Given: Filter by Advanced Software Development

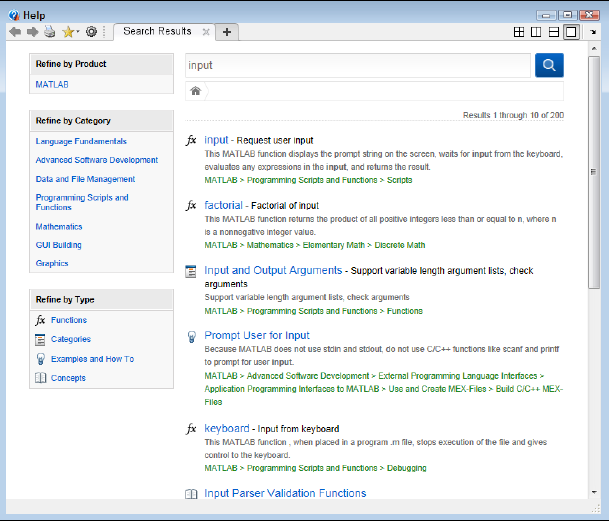Looking at the screenshot, I should [97, 160].
